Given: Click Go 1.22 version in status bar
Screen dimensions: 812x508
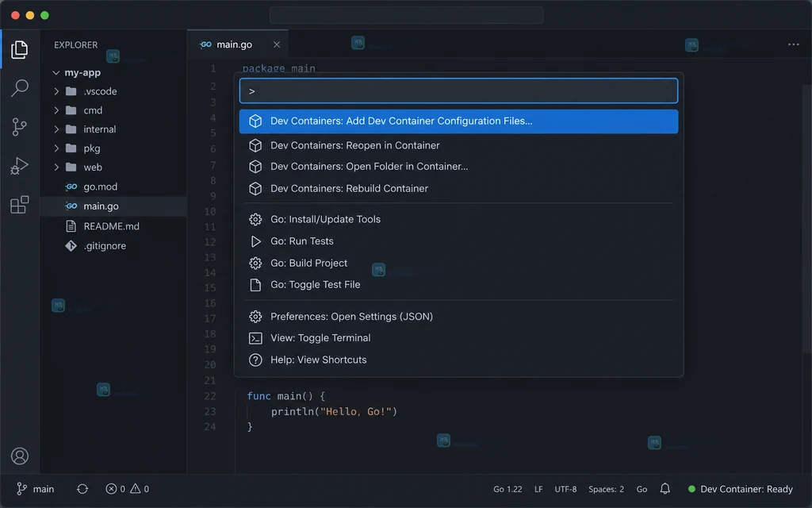Looking at the screenshot, I should (x=507, y=489).
